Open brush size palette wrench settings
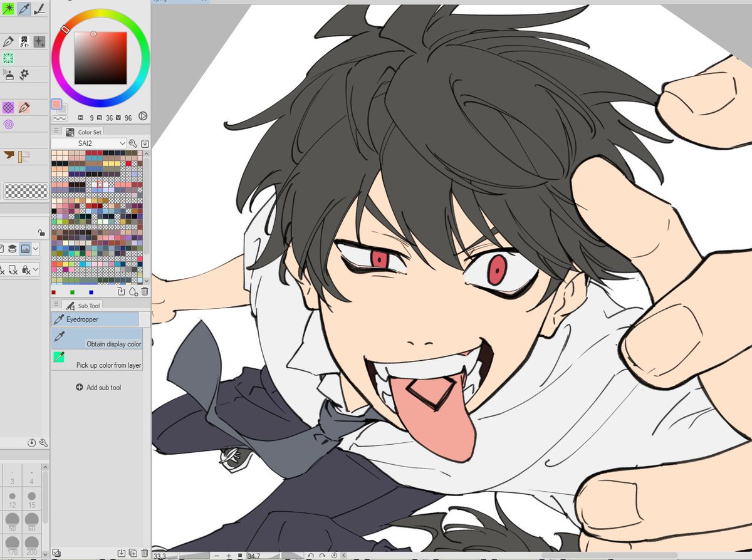The image size is (752, 560). 43,443
